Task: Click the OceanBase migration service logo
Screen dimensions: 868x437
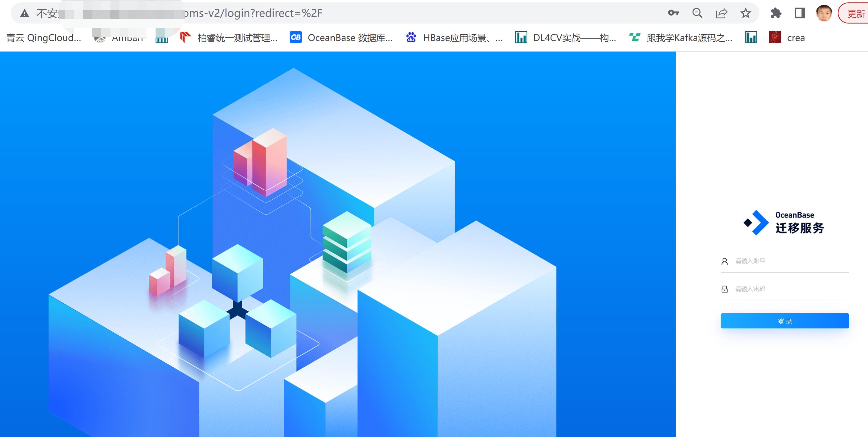Action: point(784,223)
